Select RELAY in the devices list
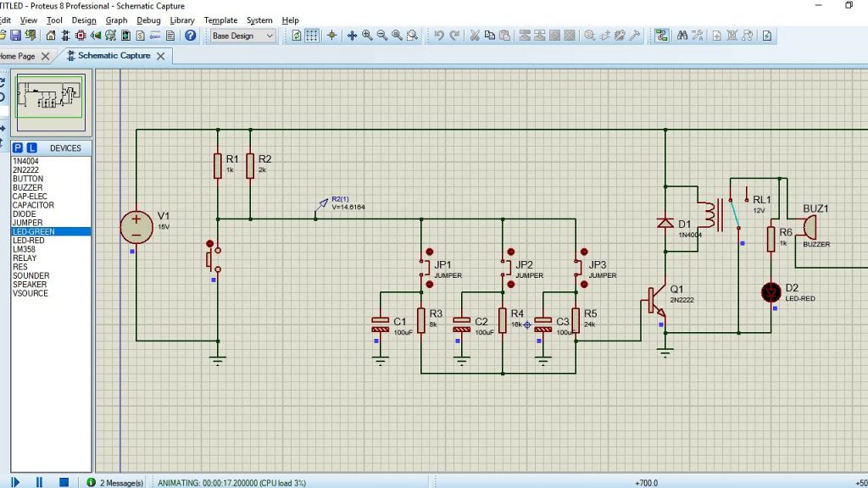Image resolution: width=868 pixels, height=488 pixels. click(x=25, y=258)
